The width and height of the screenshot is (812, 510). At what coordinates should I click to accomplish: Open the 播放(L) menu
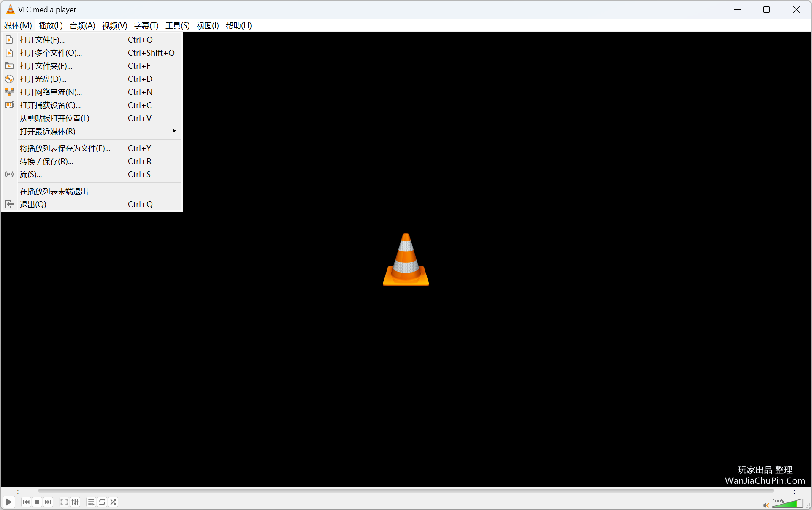point(51,25)
